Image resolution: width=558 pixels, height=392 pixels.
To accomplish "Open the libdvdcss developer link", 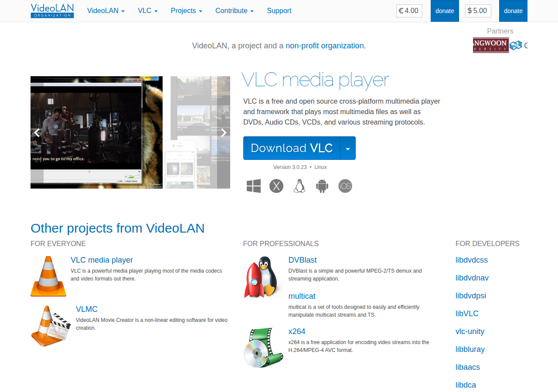I will (472, 260).
